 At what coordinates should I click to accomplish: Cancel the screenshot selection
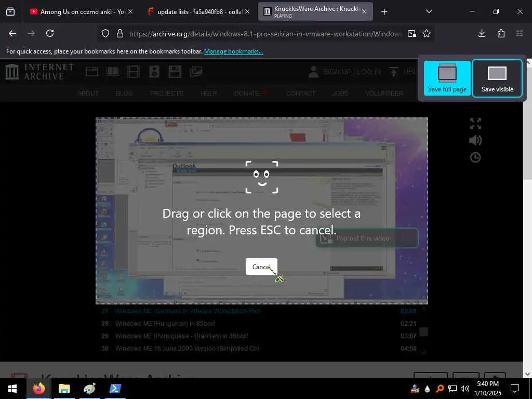click(x=261, y=267)
